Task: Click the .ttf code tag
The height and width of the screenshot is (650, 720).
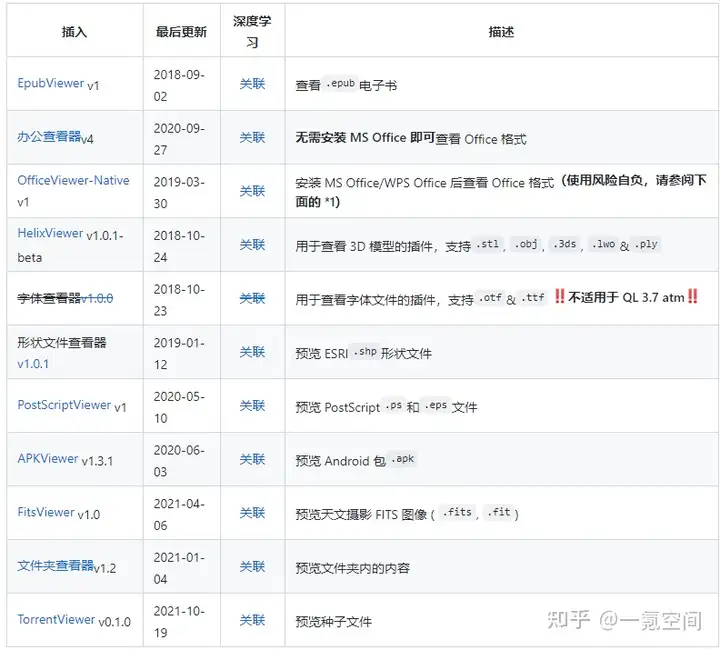Action: point(533,298)
